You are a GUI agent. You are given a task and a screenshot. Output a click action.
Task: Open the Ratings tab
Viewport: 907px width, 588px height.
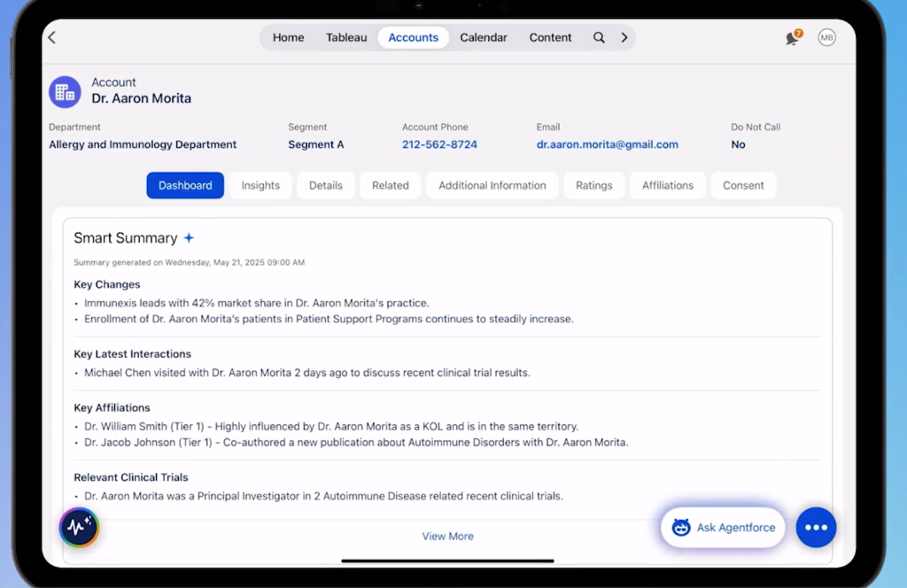594,185
